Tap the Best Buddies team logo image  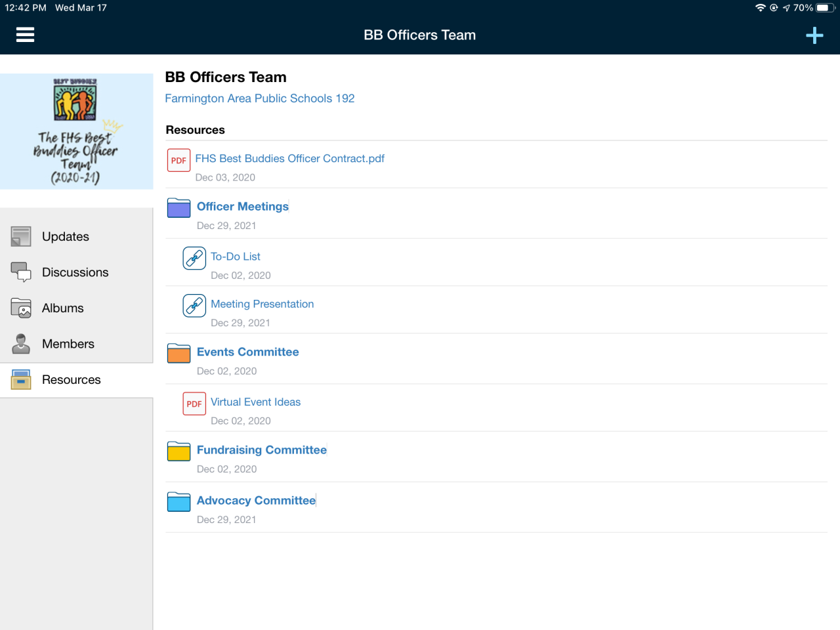point(76,131)
